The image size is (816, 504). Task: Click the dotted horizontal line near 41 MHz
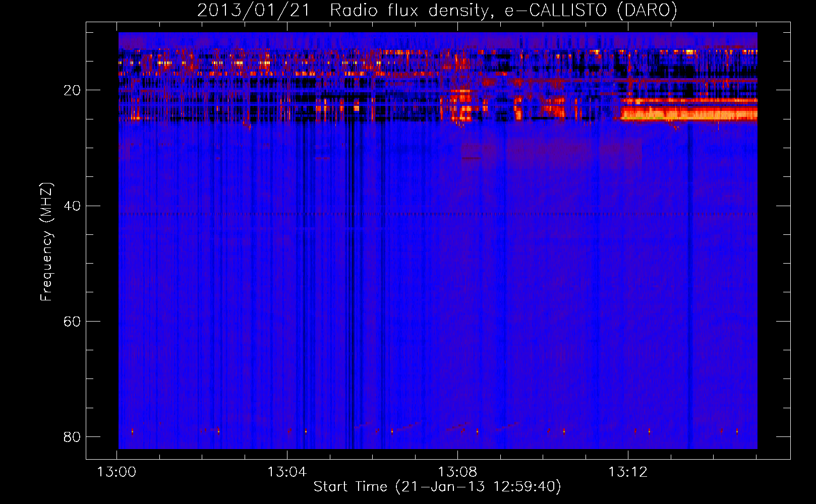[438, 214]
